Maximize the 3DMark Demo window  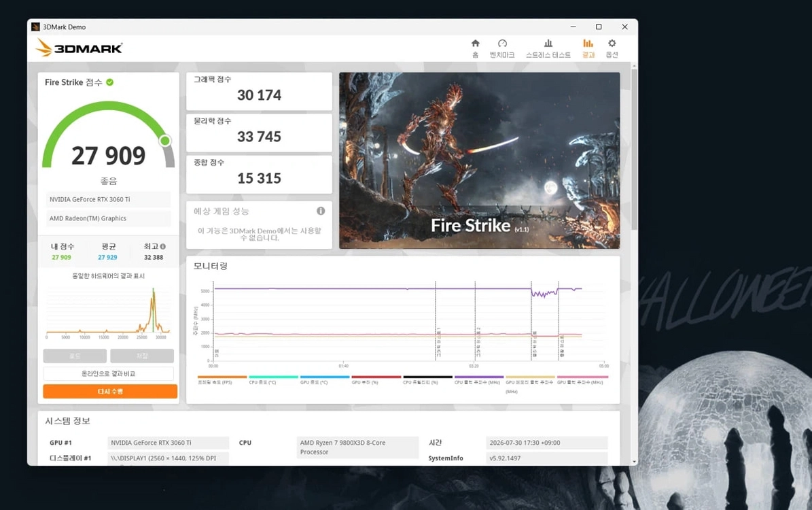tap(599, 27)
